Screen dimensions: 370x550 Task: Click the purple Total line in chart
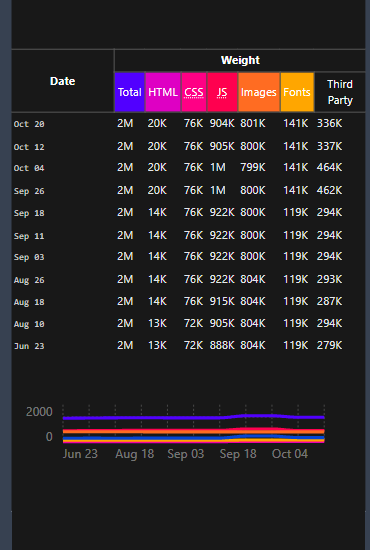click(x=194, y=417)
